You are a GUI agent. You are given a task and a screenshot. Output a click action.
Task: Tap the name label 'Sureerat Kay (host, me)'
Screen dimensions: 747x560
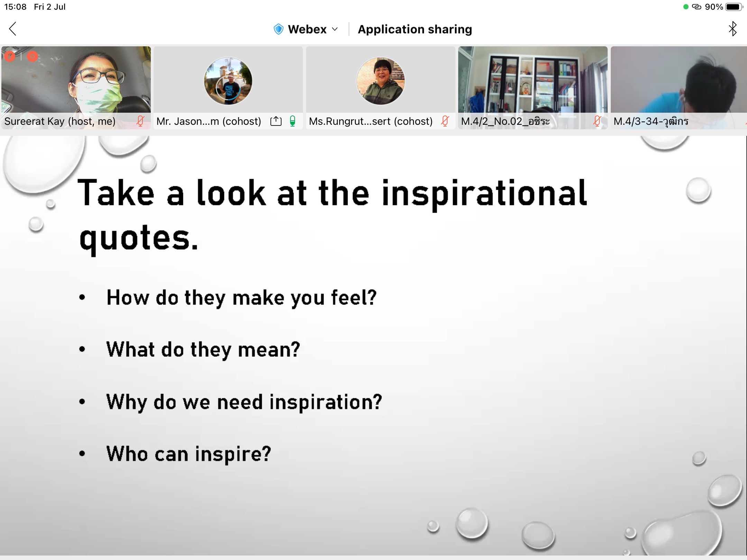click(60, 121)
